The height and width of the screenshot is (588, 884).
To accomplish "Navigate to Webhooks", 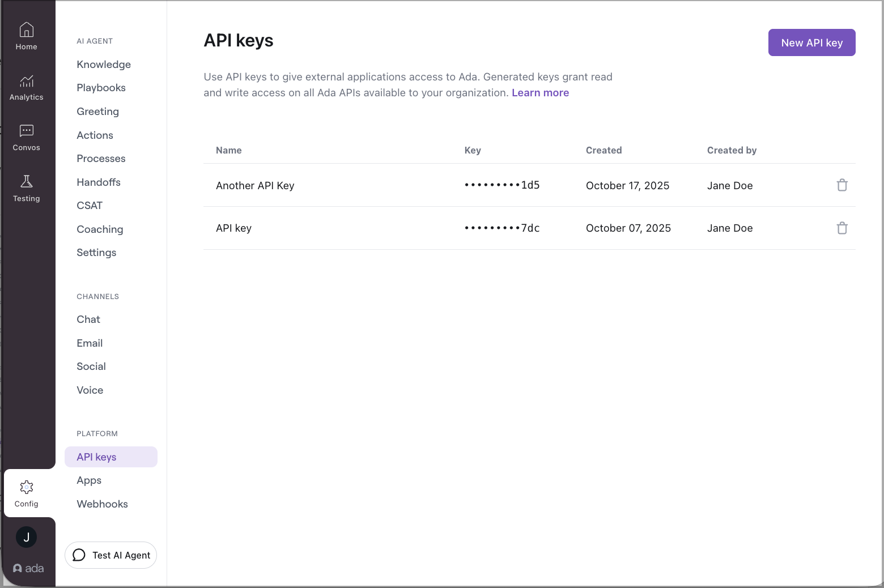I will tap(102, 504).
